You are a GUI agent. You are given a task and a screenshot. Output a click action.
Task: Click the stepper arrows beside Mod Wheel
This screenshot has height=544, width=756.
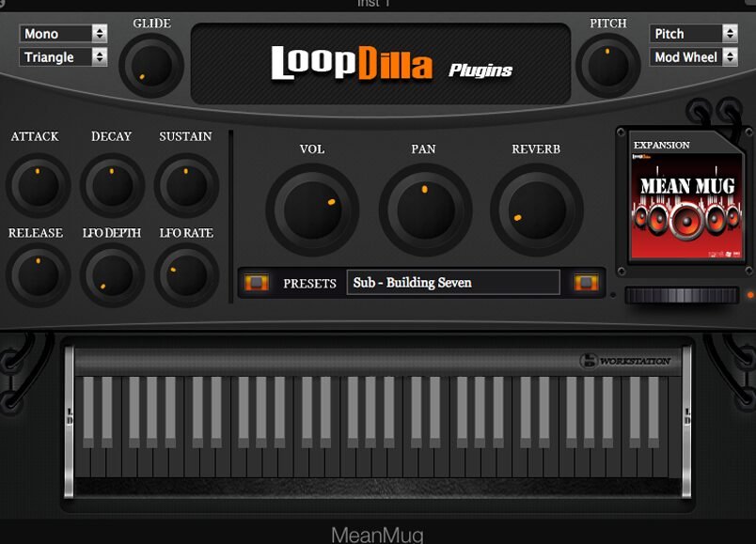click(730, 57)
